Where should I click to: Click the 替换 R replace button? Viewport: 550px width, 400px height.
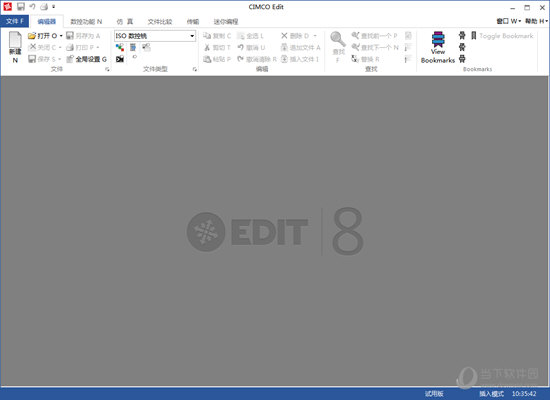point(365,59)
